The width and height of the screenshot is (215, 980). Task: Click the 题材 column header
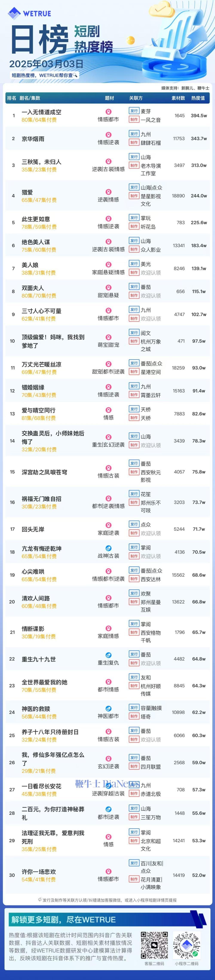pyautogui.click(x=109, y=98)
